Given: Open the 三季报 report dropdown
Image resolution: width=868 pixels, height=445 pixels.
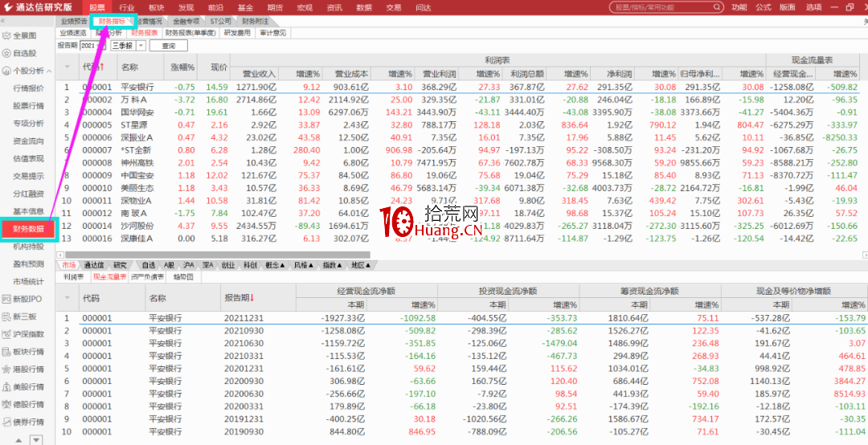Looking at the screenshot, I should coord(128,46).
